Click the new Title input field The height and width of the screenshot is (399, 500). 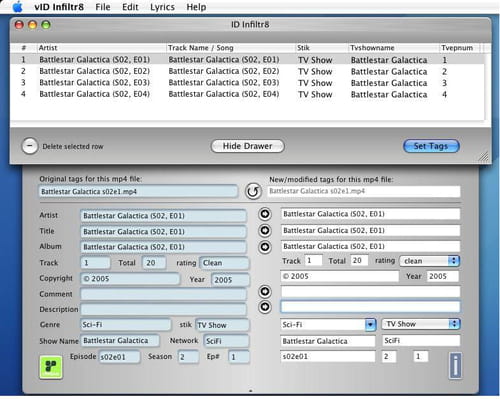[370, 230]
